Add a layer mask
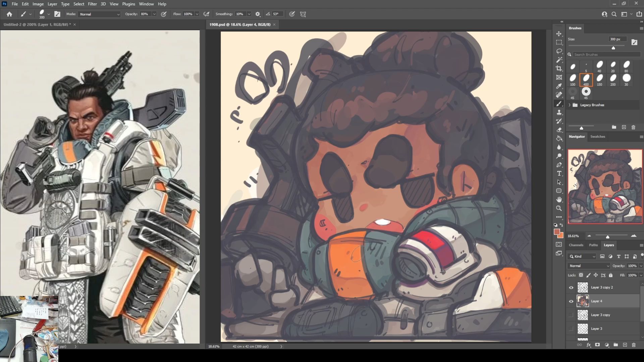Screen dimensions: 644x362 coord(597,345)
